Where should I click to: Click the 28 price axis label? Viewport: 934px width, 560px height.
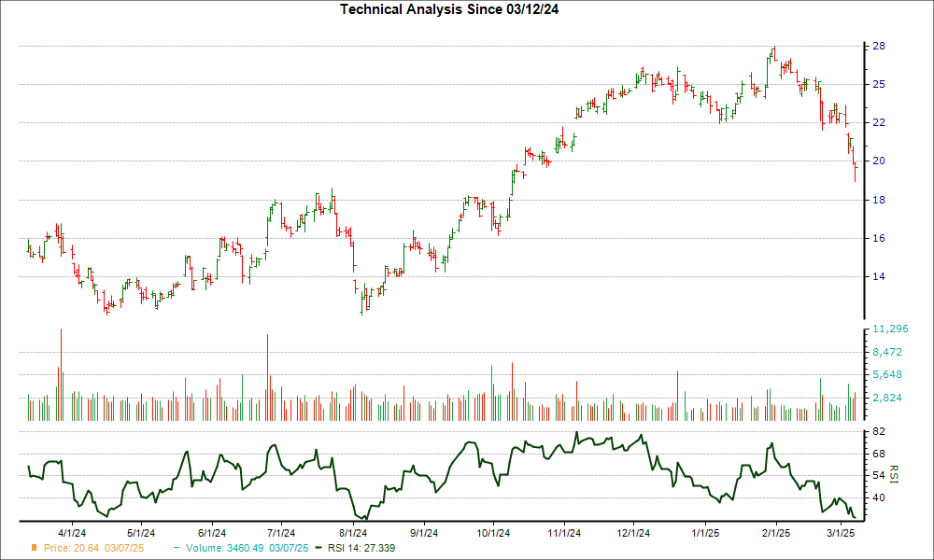click(879, 47)
